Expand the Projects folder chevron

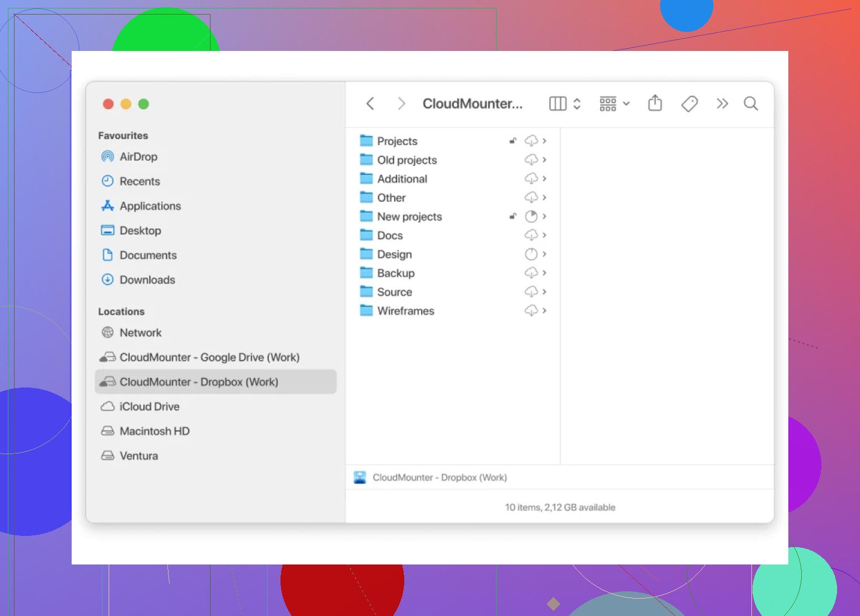(x=544, y=141)
